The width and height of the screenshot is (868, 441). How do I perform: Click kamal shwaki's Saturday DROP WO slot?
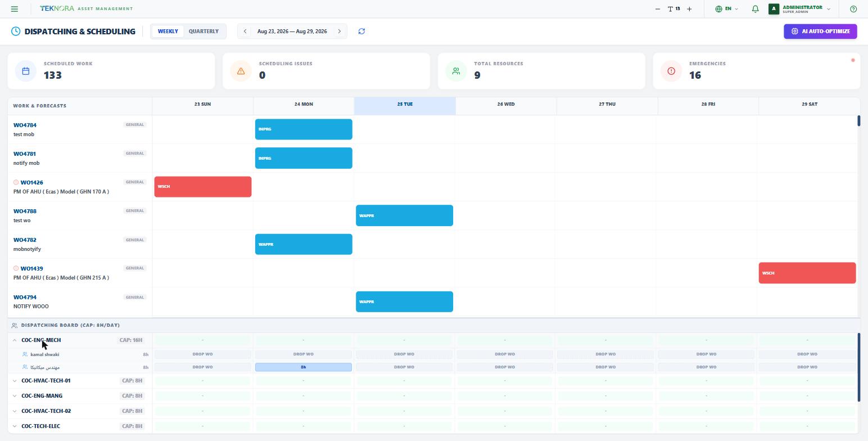[807, 354]
